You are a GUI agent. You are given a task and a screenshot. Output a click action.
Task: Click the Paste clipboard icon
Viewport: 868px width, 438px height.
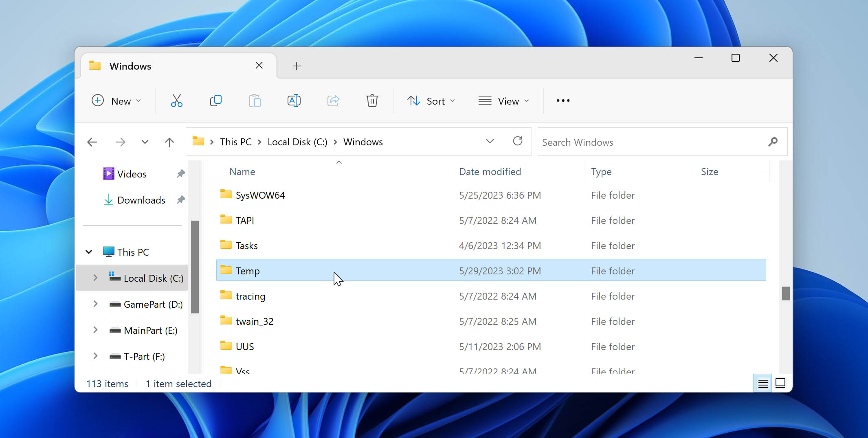[x=255, y=101]
